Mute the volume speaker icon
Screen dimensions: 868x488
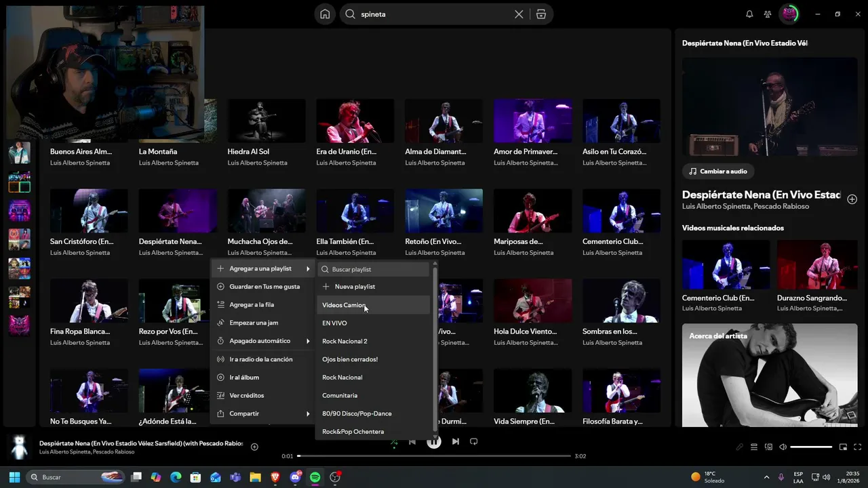click(x=783, y=447)
